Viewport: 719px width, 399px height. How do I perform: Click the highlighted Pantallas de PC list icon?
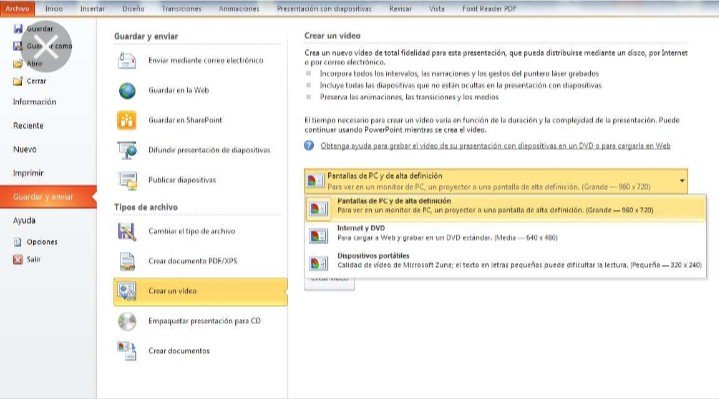[319, 208]
